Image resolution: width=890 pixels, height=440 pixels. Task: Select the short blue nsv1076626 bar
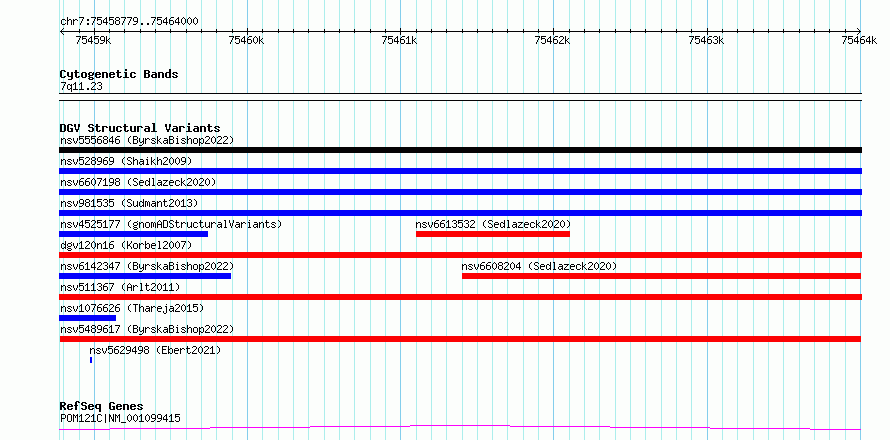pyautogui.click(x=87, y=318)
